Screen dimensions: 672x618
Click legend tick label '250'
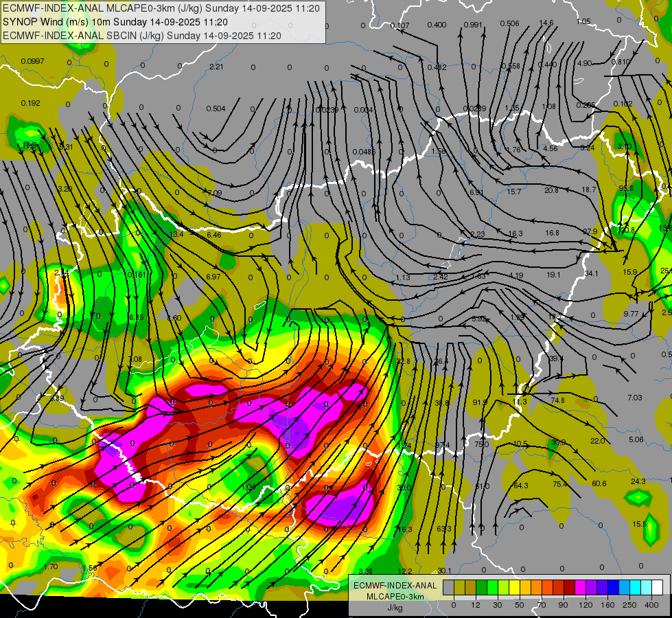[x=629, y=605]
